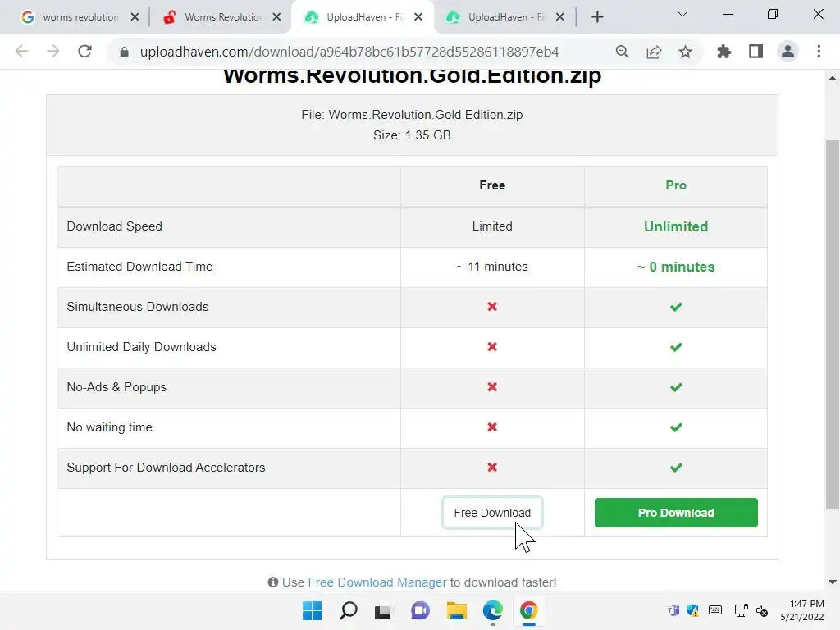
Task: Click the address bar URL field
Action: 349,52
